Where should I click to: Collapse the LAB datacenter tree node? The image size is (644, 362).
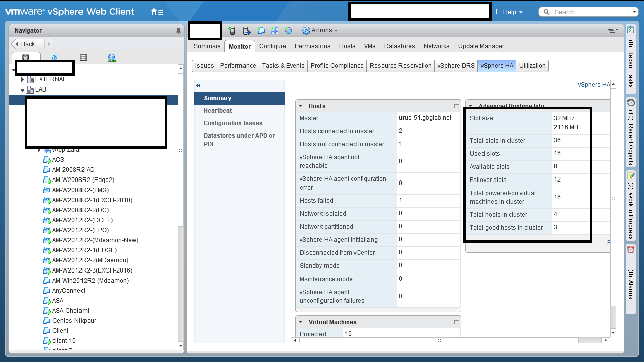coord(23,89)
